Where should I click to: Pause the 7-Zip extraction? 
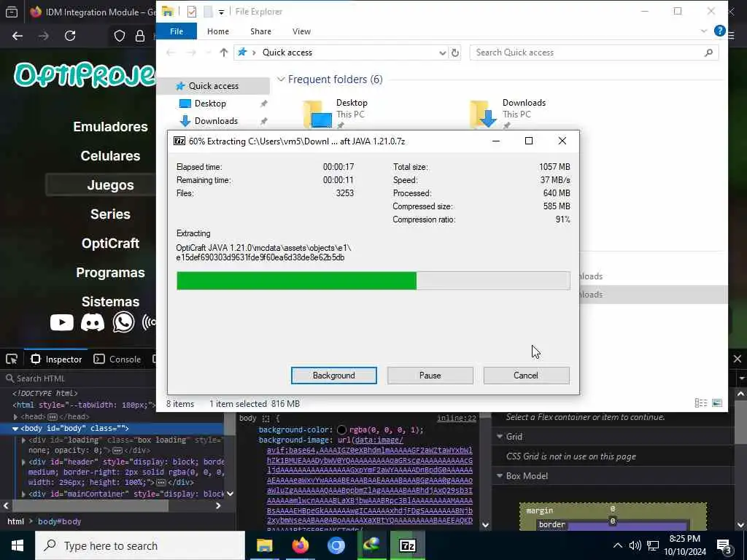430,376
